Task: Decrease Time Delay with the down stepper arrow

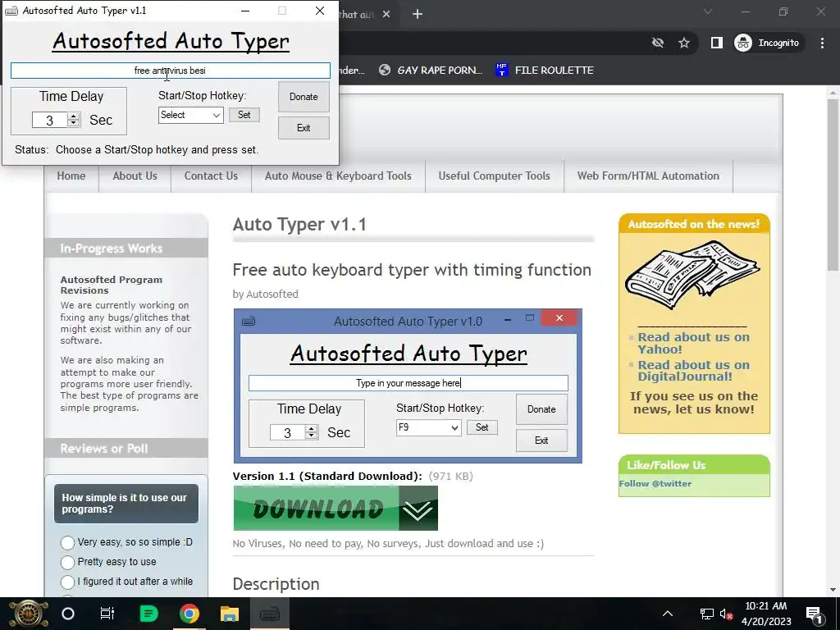Action: point(75,123)
